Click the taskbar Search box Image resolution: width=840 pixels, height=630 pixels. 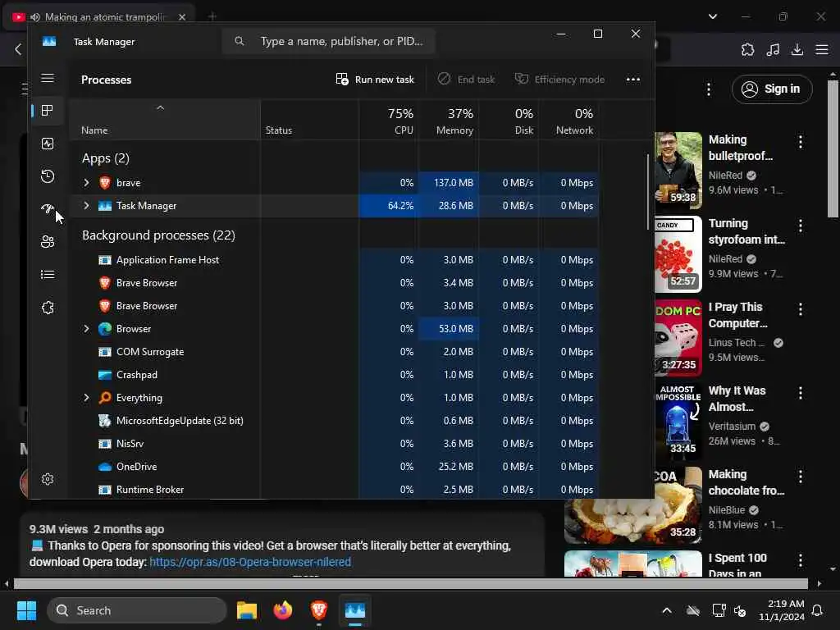137,610
